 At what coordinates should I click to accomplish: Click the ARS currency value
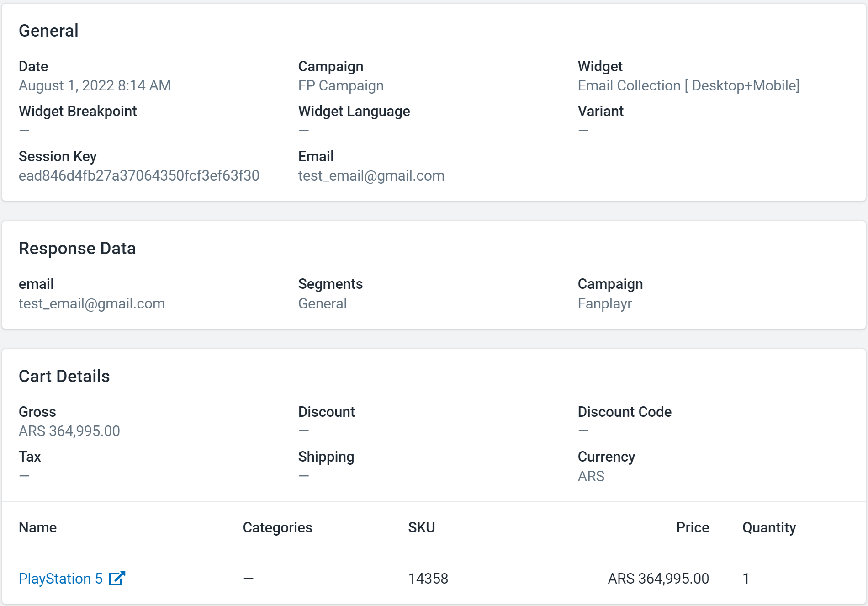(x=591, y=476)
